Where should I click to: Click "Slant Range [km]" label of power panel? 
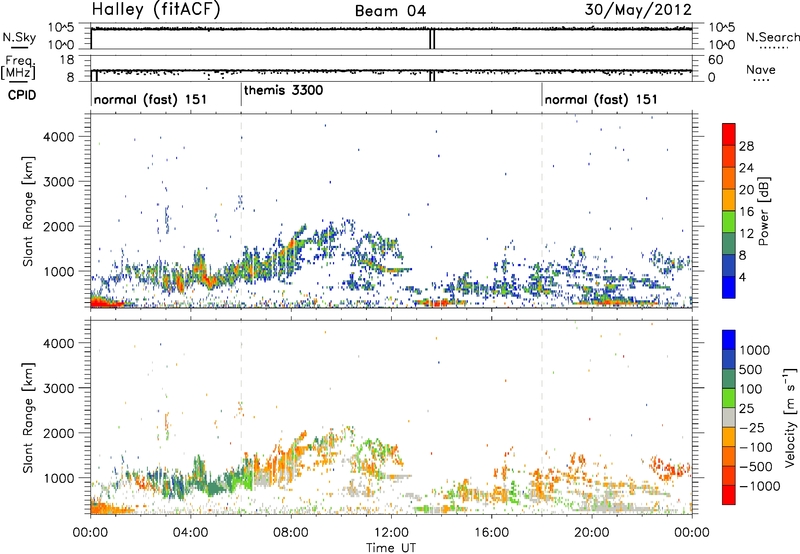pos(28,211)
